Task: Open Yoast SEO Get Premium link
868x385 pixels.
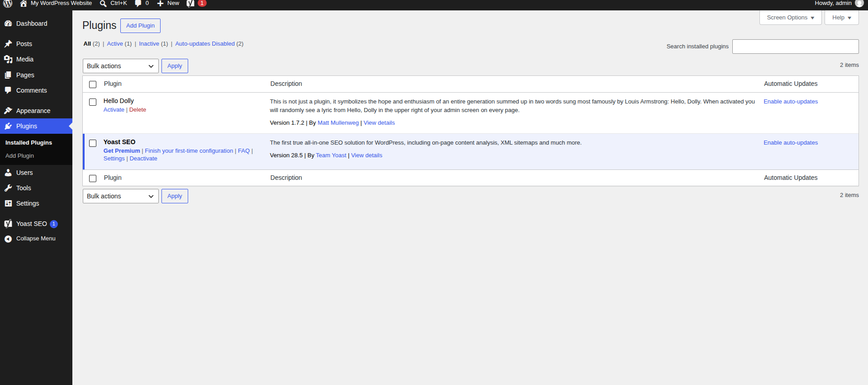Action: [122, 151]
